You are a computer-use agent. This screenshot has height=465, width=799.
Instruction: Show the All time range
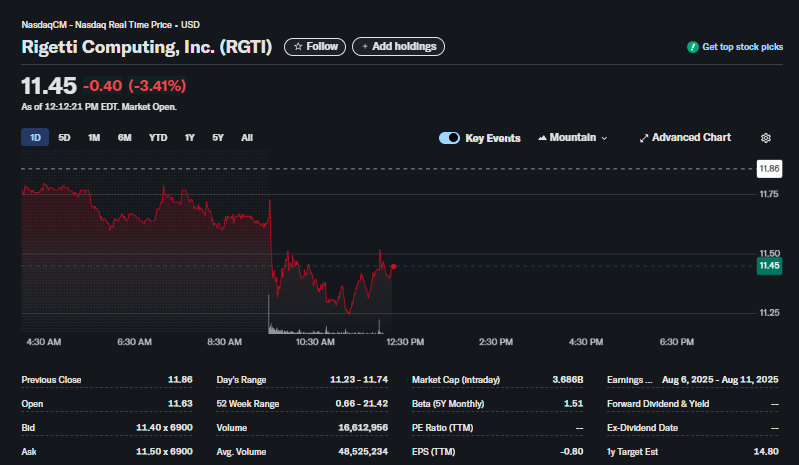pyautogui.click(x=247, y=138)
